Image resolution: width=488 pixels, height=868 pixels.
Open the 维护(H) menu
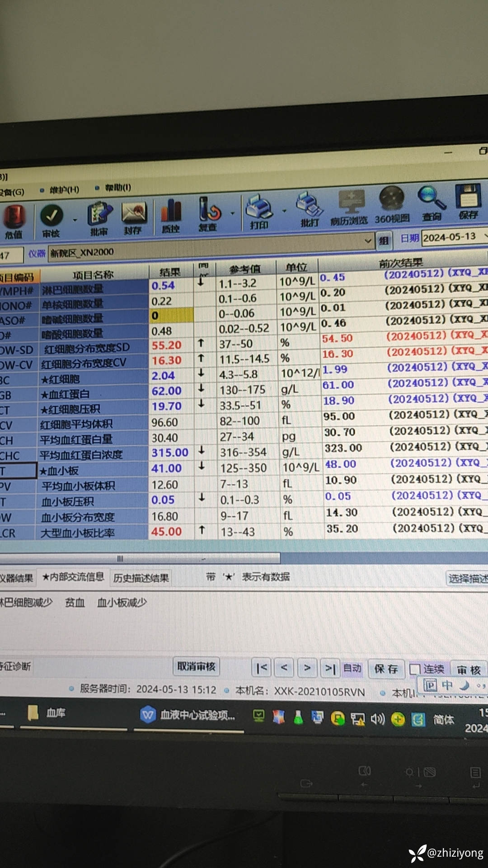point(63,190)
